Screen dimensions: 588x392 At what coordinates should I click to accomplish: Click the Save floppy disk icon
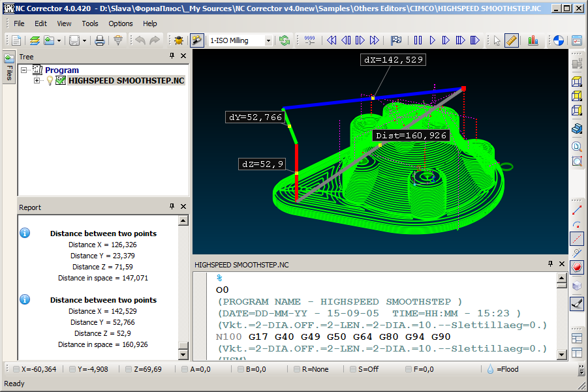74,40
